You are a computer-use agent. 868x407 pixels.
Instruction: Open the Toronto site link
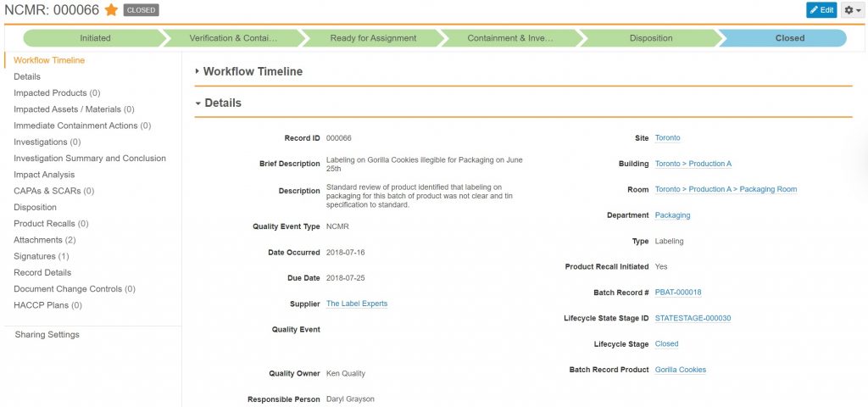tap(667, 138)
